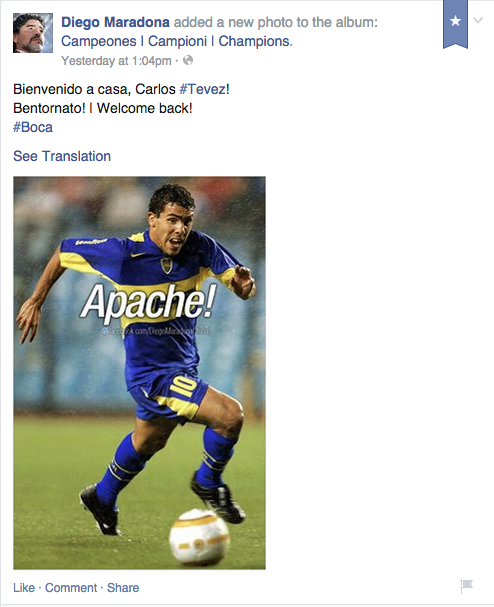Open the #Boca hashtag
494x607 pixels.
coord(33,127)
